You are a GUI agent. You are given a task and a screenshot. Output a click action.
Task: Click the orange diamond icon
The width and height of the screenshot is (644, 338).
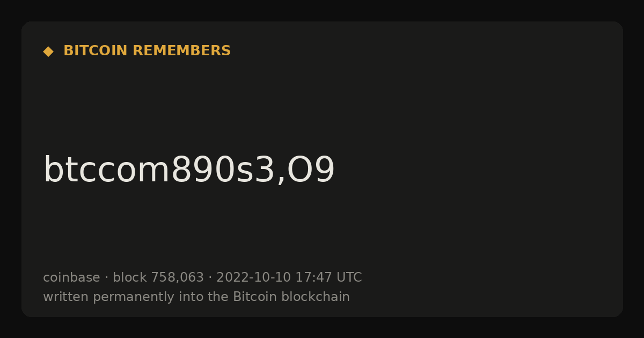coord(48,52)
